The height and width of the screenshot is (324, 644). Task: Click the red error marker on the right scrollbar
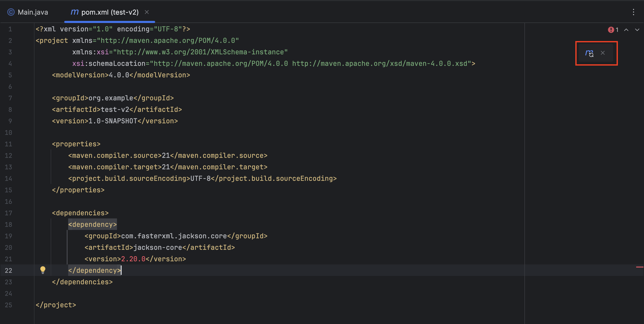(640, 267)
